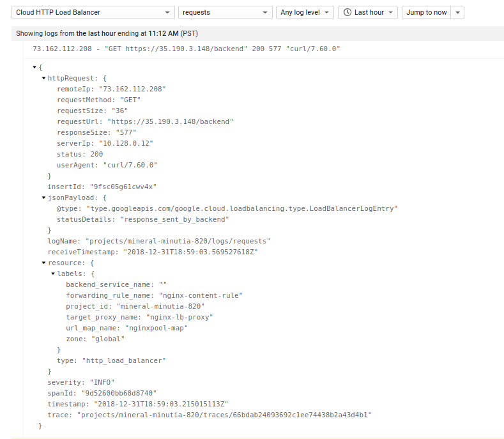Click the insertId value "9fsc05g61cwv4x"
Image resolution: width=504 pixels, height=439 pixels.
coord(123,187)
